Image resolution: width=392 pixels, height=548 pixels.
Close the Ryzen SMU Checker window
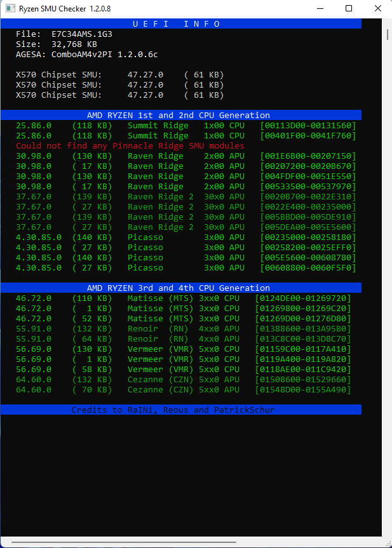pyautogui.click(x=377, y=8)
